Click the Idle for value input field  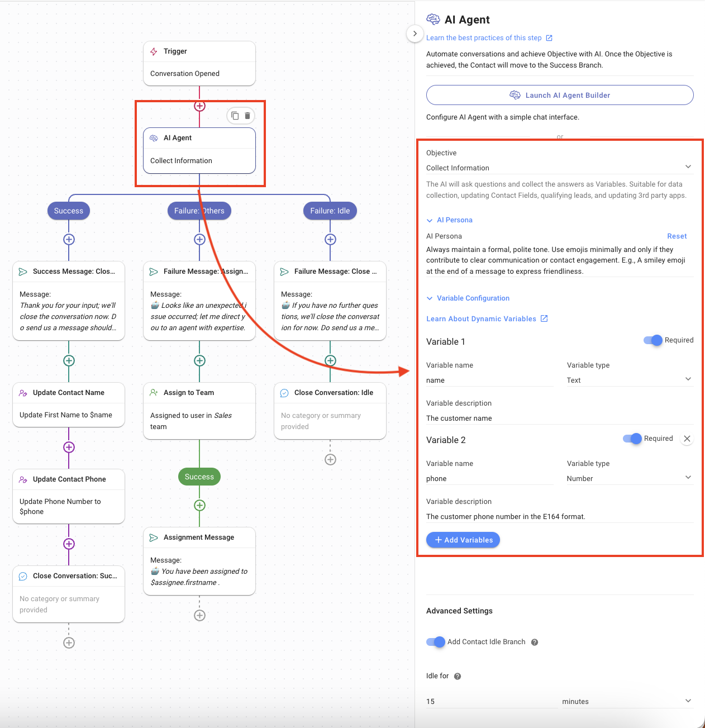point(490,701)
